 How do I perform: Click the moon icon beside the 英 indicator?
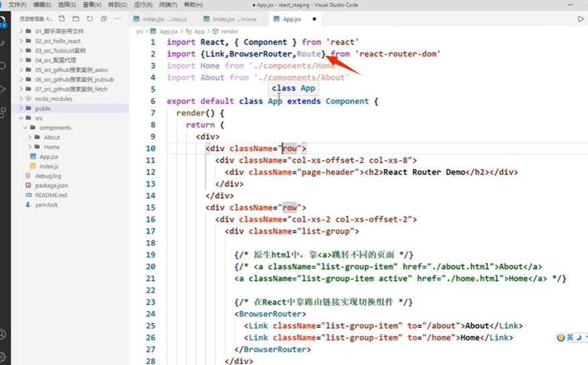click(579, 337)
